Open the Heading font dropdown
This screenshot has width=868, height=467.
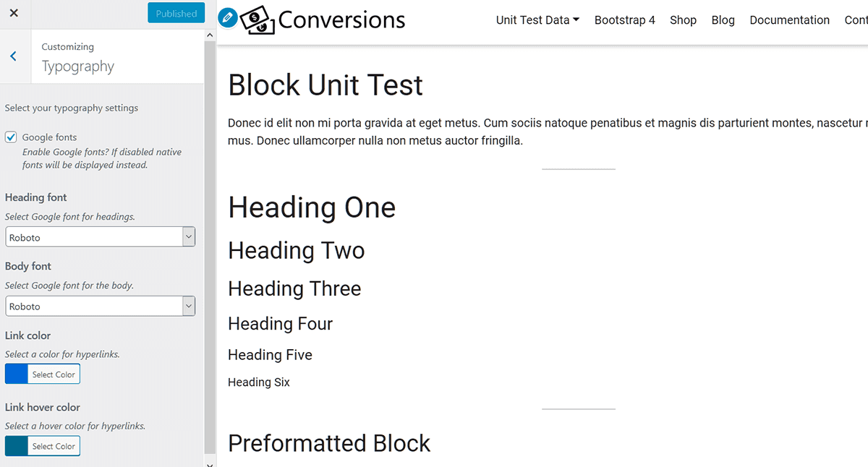[x=100, y=237]
